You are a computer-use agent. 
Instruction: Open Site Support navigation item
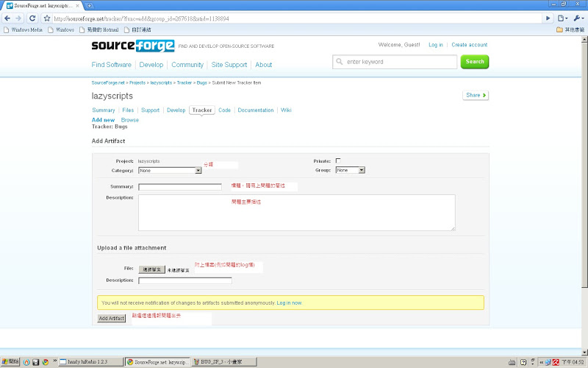tap(229, 65)
